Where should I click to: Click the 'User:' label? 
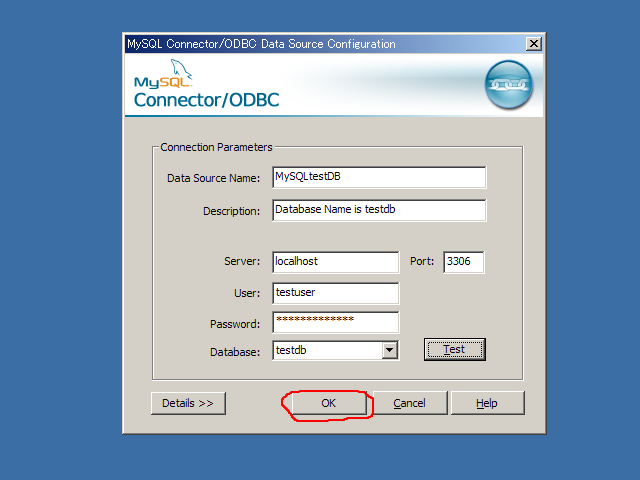click(x=247, y=293)
